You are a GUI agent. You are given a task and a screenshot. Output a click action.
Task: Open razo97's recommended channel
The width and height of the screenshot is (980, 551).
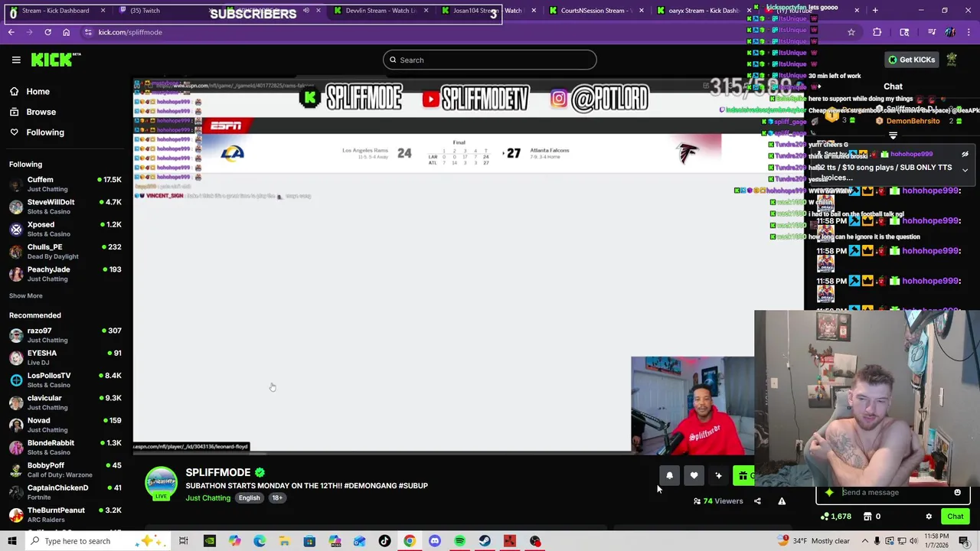tap(66, 334)
